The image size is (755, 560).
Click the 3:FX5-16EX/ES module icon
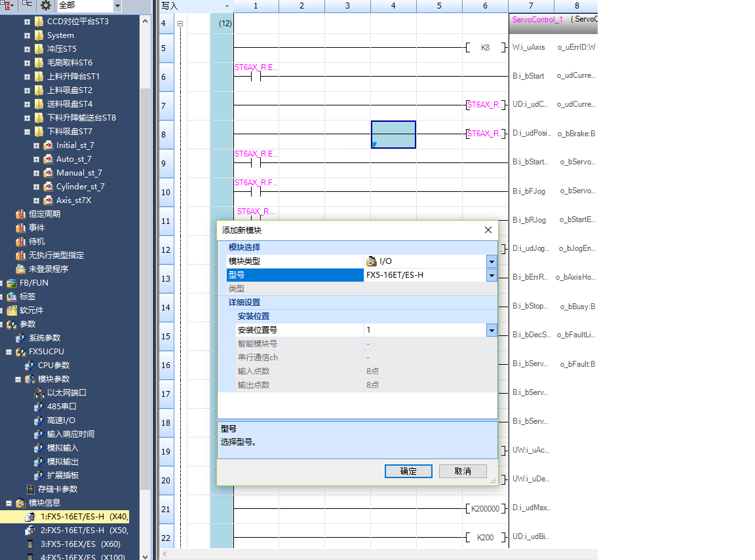(x=29, y=544)
